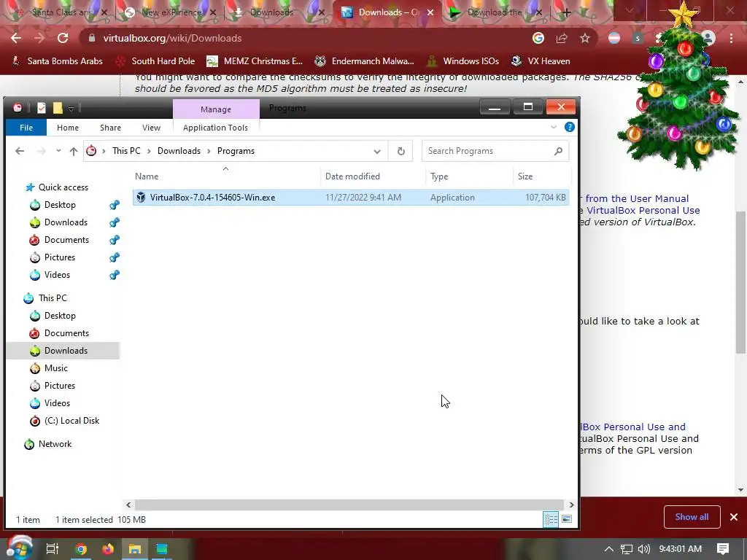Open User Manual link on webpage
The width and height of the screenshot is (747, 560).
tap(637, 198)
